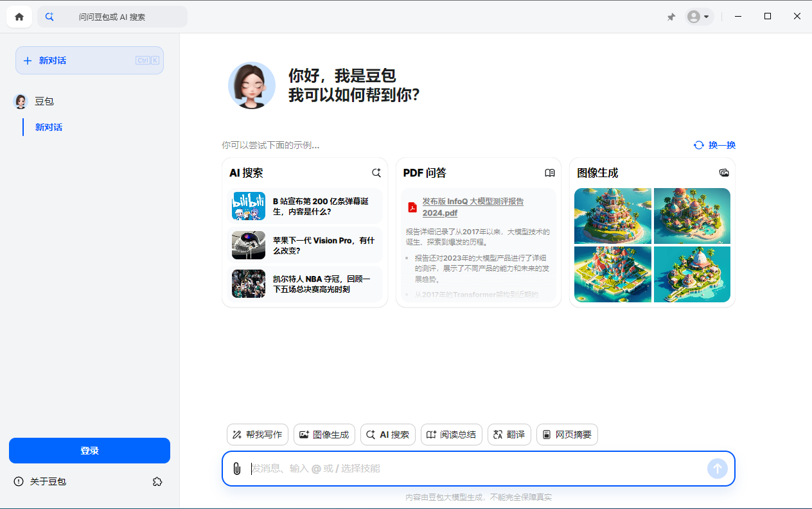Open the puzzle-piece extensions icon near 关于豆包

point(157,481)
